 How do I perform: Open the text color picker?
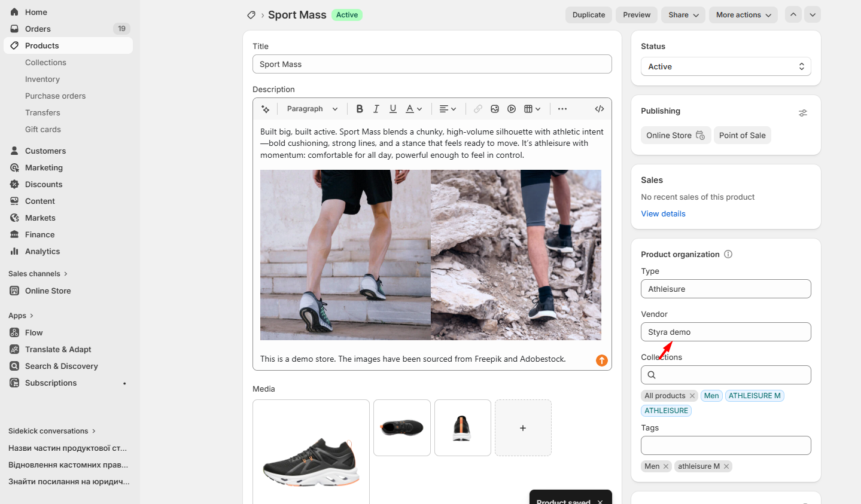point(414,109)
